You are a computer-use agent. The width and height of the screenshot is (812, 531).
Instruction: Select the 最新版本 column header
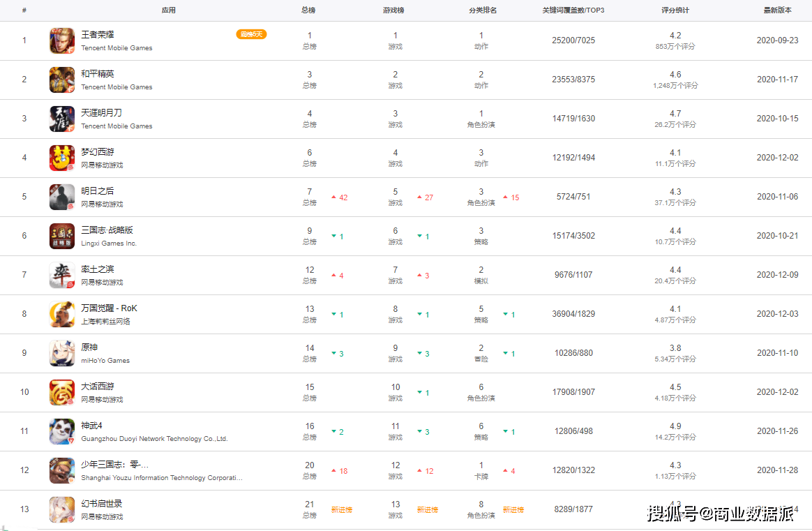pos(777,10)
